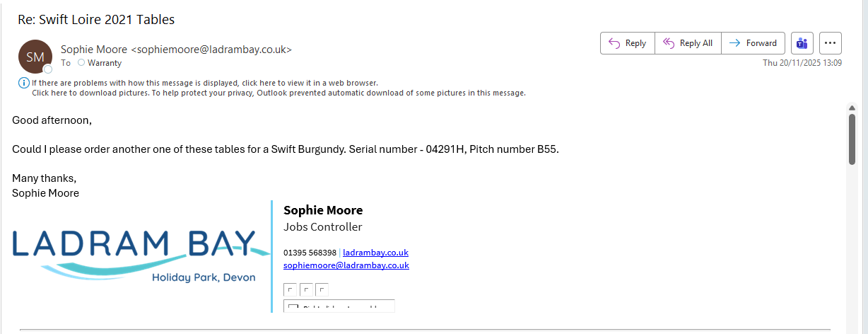Click the scroll up arrow of the message
This screenshot has width=868, height=334.
852,108
